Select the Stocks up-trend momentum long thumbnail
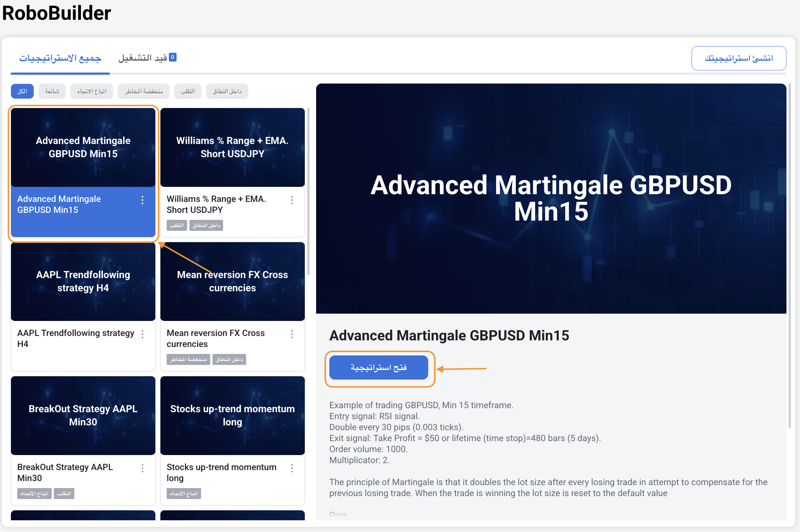 233,415
